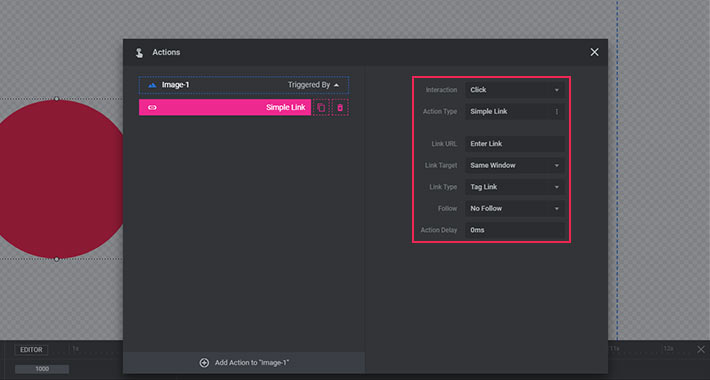Collapse the Triggered By arrow
Image resolution: width=710 pixels, height=380 pixels.
tap(336, 85)
